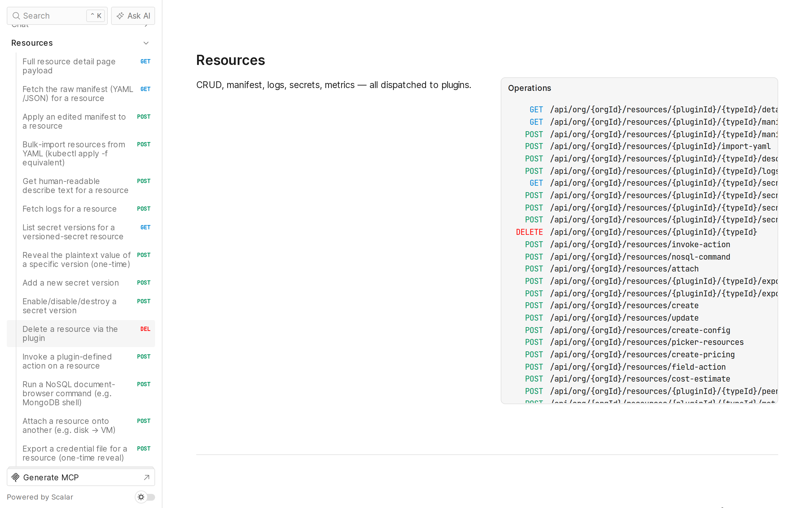This screenshot has height=508, width=812.
Task: Click the sun icon on theme switch
Action: tap(141, 497)
